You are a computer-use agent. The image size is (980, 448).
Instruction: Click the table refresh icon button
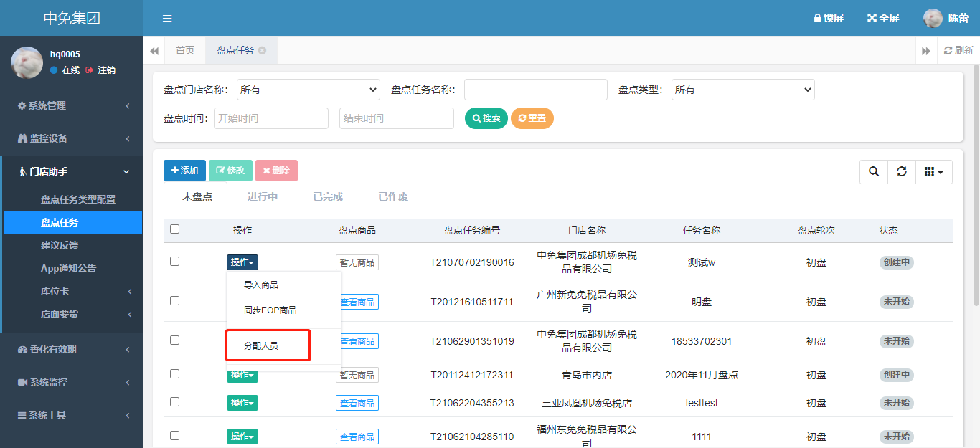pyautogui.click(x=902, y=172)
